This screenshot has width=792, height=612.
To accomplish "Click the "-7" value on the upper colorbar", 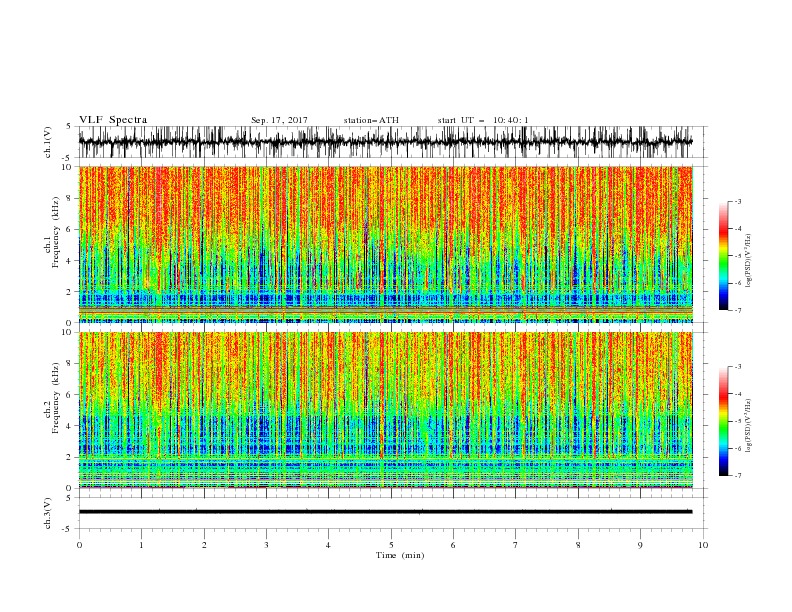I will [737, 310].
